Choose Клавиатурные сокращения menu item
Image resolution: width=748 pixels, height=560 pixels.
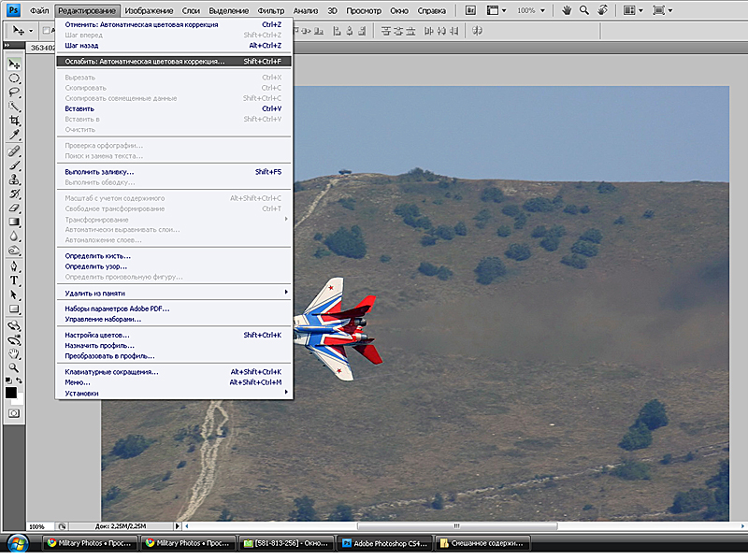pos(174,371)
